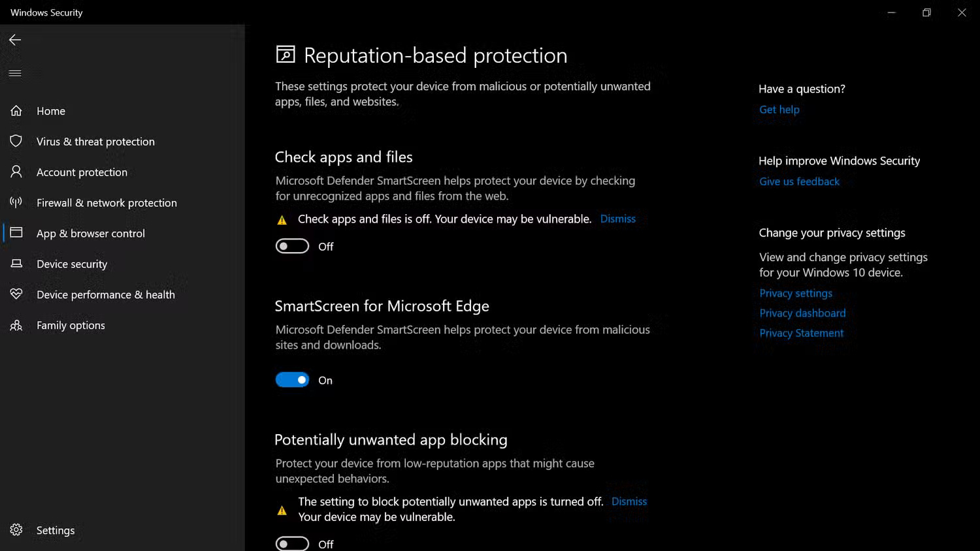This screenshot has width=980, height=551.
Task: Disable SmartScreen for Microsoft Edge toggle
Action: (292, 380)
